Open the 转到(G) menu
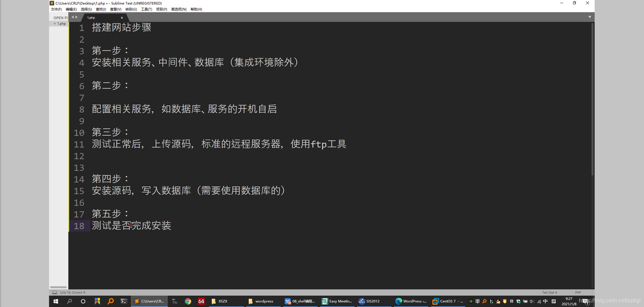Viewport: 644px width, 307px height. 131,9
